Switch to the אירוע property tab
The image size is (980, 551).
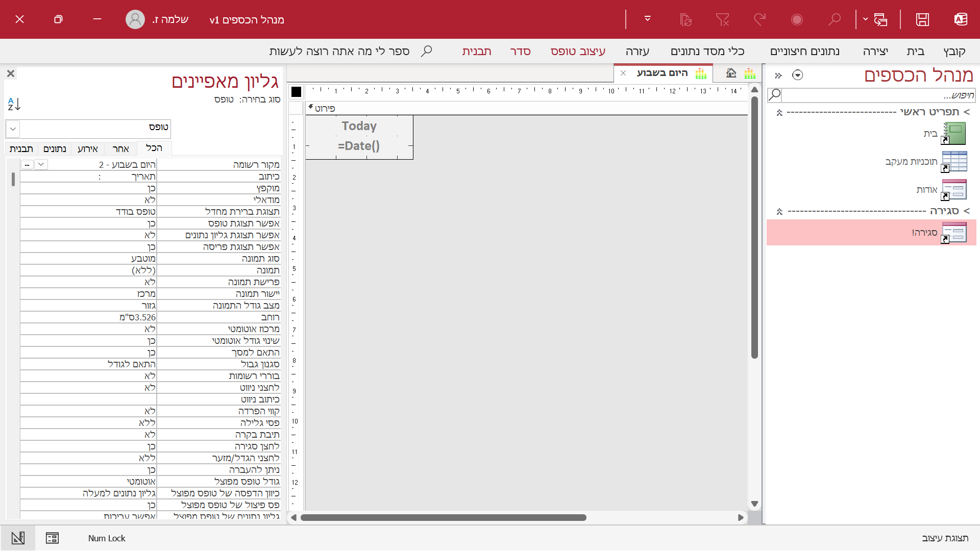87,149
